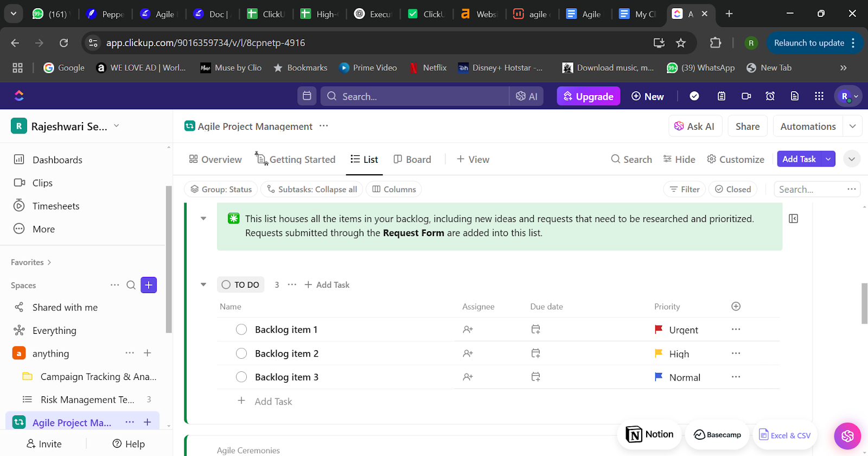The height and width of the screenshot is (456, 868).
Task: Expand the circular chevron next to Add Task
Action: (x=852, y=159)
